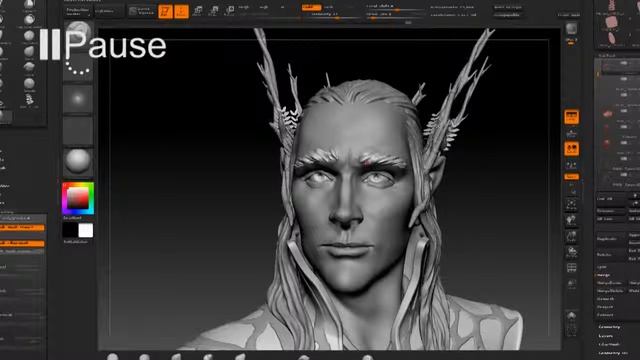Click the MergeDown button
Viewport: 640px width, 360px height.
click(610, 283)
